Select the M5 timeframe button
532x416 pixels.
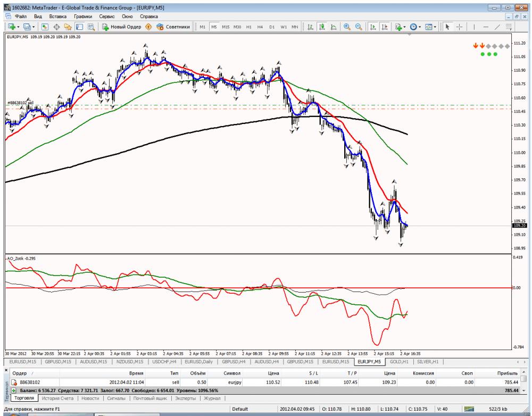tap(214, 27)
